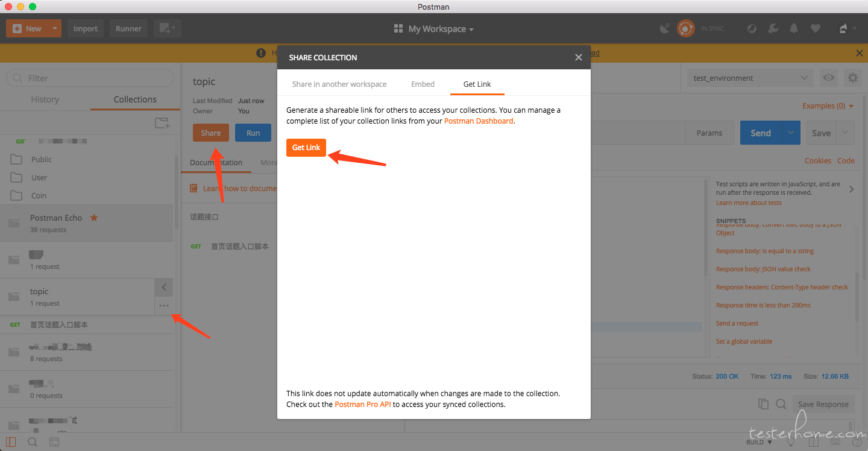Click the Save Response button
This screenshot has width=868, height=451.
[x=823, y=404]
